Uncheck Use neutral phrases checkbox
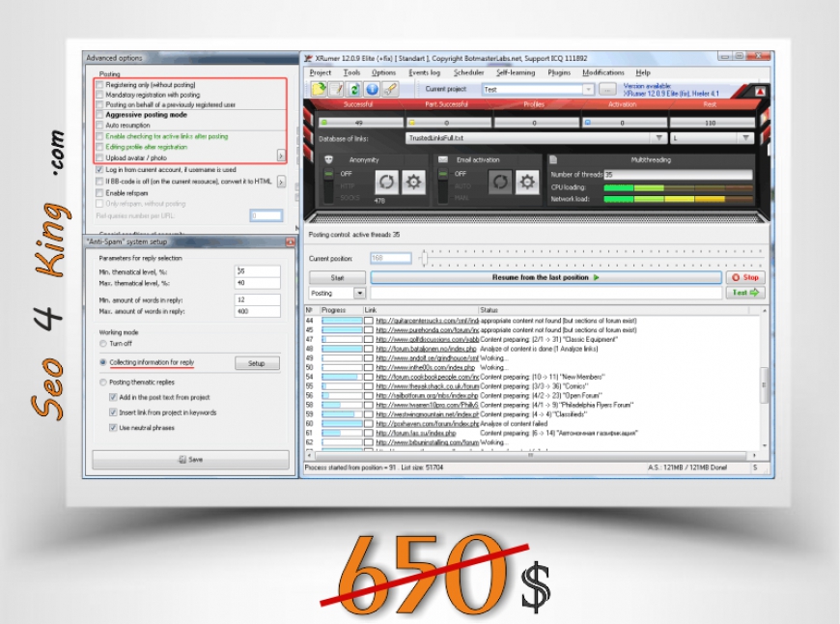 click(x=113, y=428)
